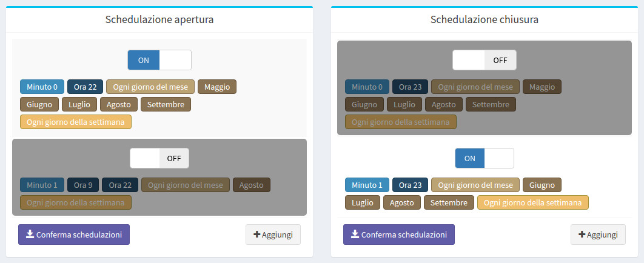The height and width of the screenshot is (263, 644).
Task: Click Settembre tag in active opening schedule
Action: coord(166,104)
